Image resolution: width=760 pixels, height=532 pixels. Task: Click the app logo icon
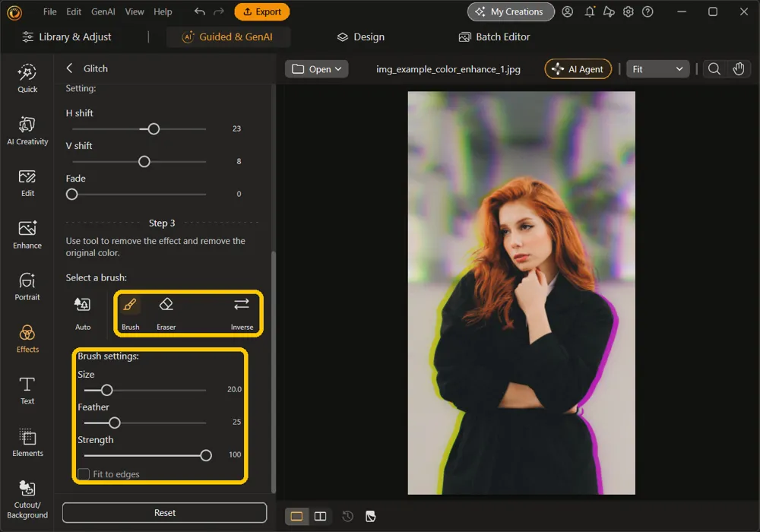click(x=14, y=13)
